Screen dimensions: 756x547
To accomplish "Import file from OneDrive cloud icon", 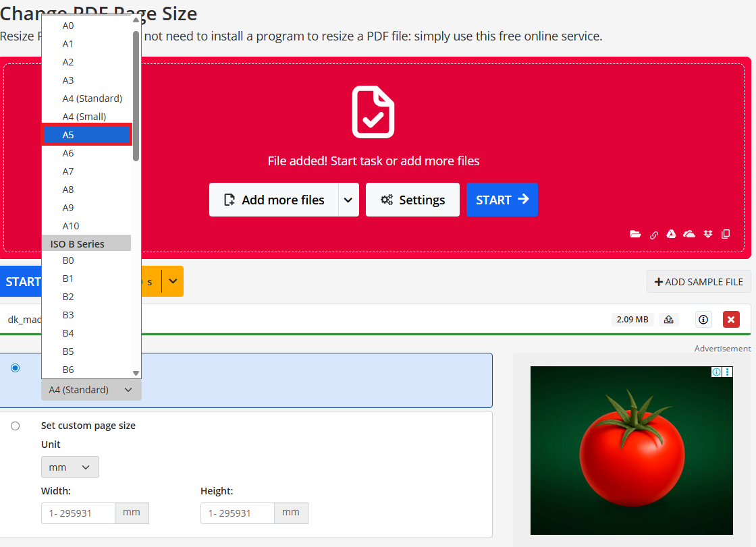I will [689, 234].
